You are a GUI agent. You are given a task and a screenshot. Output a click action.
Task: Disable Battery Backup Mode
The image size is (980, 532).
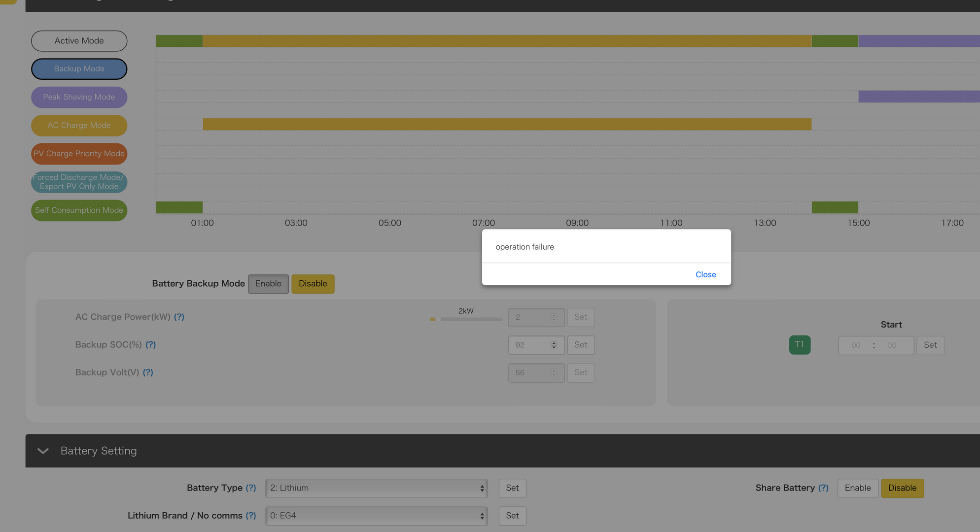pos(313,284)
